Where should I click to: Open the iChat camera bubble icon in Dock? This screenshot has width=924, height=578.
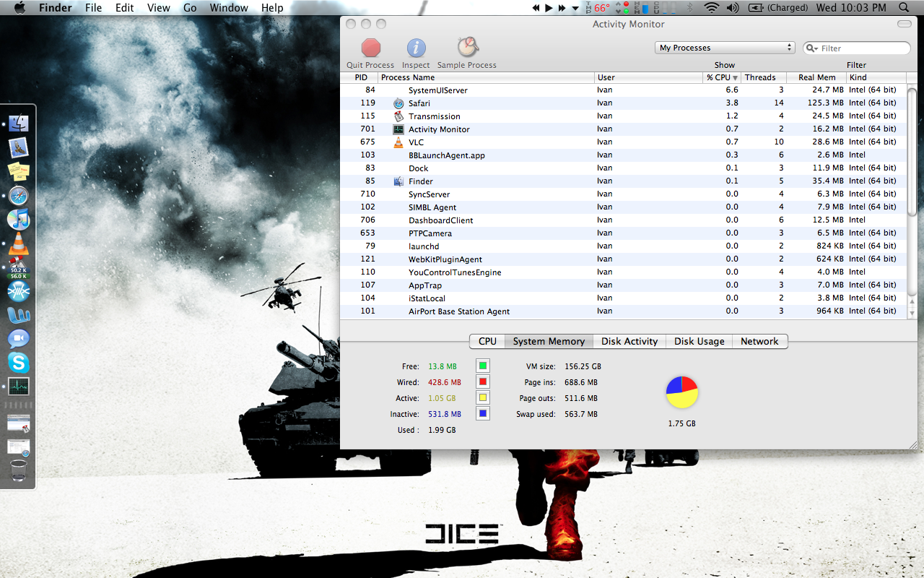[x=19, y=339]
